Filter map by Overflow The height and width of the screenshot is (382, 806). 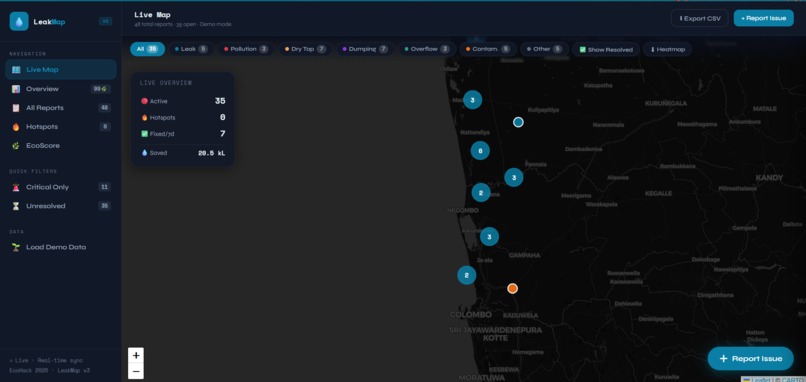coord(427,49)
